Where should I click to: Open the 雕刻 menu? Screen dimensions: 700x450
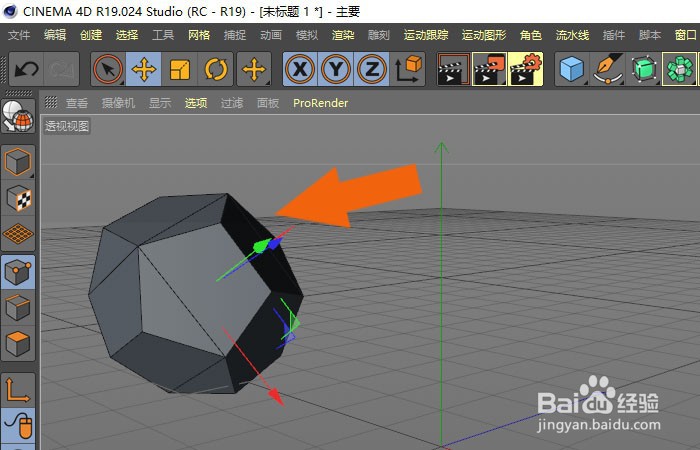[x=379, y=35]
